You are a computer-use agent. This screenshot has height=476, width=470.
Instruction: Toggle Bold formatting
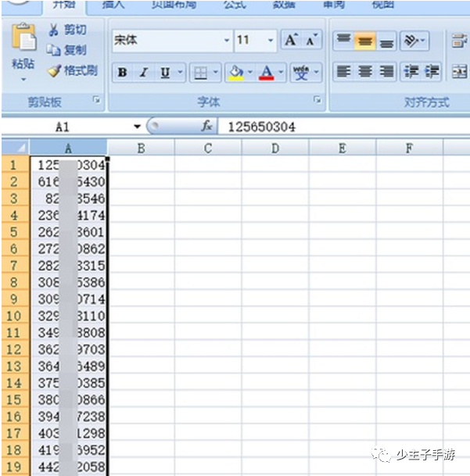[123, 73]
